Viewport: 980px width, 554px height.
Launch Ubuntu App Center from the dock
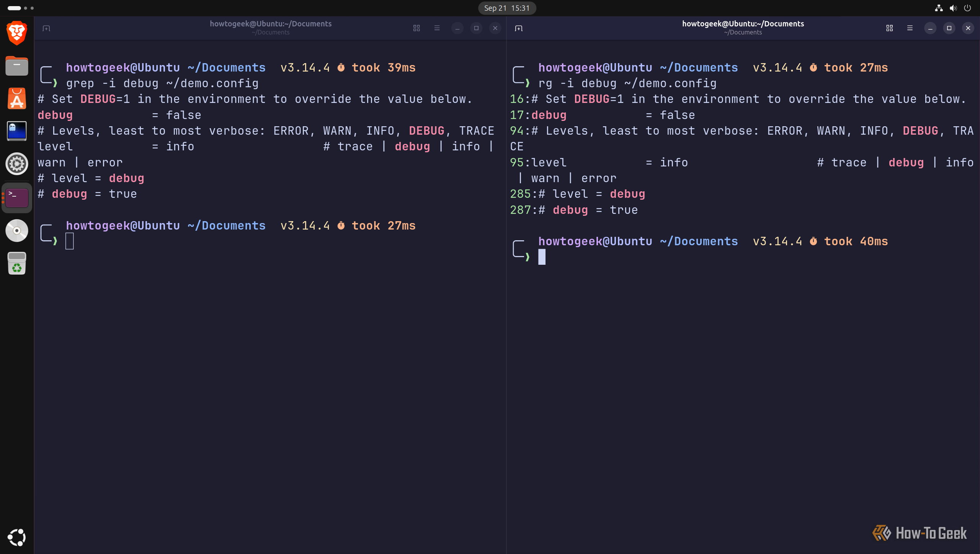(x=17, y=99)
